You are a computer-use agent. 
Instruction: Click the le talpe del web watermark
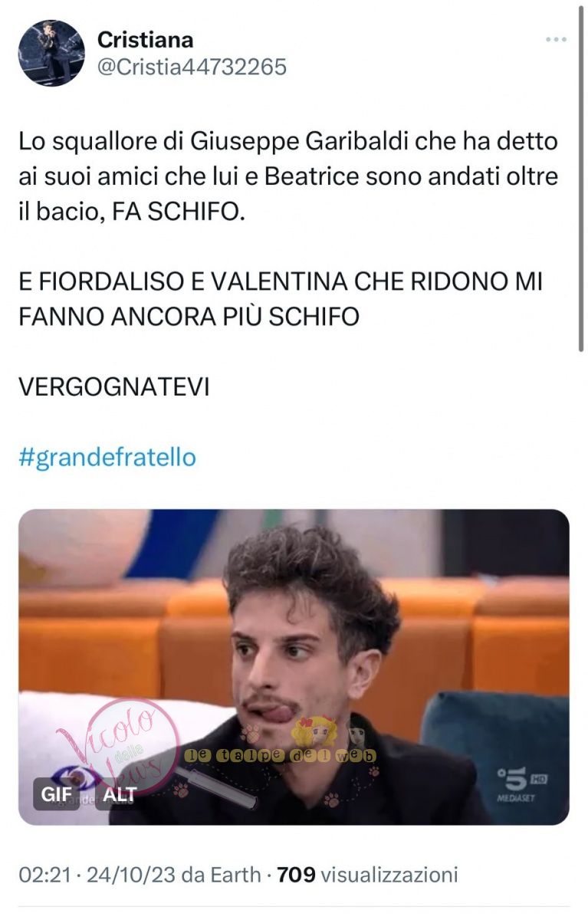coord(280,755)
